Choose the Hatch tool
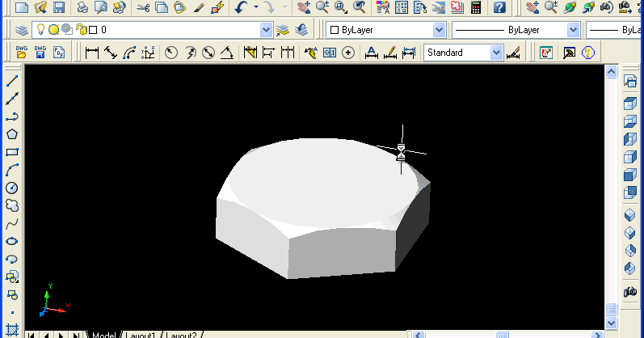Viewport: 644px width, 338px height. click(x=12, y=331)
